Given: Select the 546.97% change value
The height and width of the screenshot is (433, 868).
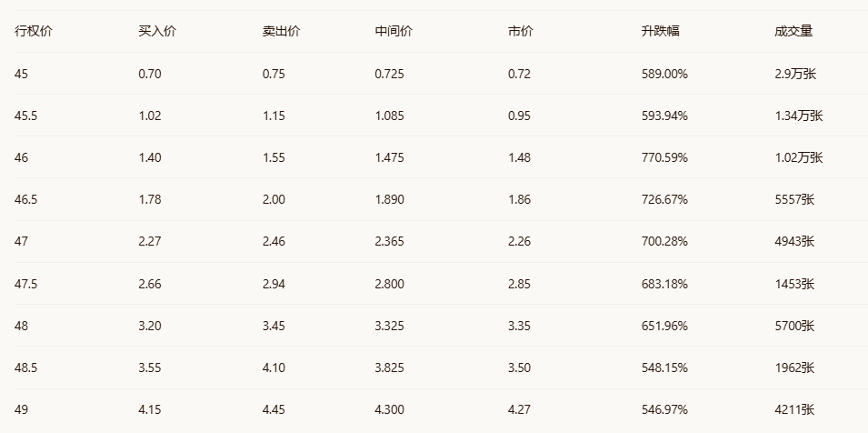Looking at the screenshot, I should click(664, 409).
